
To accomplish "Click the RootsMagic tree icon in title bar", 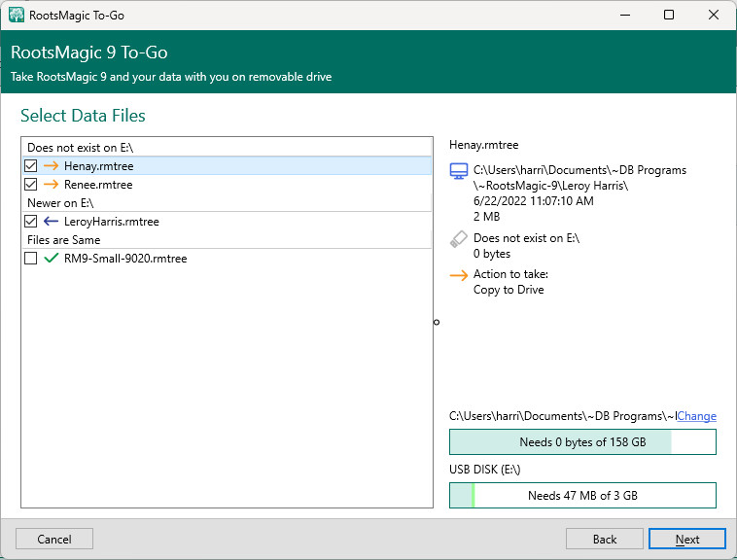I will (17, 16).
